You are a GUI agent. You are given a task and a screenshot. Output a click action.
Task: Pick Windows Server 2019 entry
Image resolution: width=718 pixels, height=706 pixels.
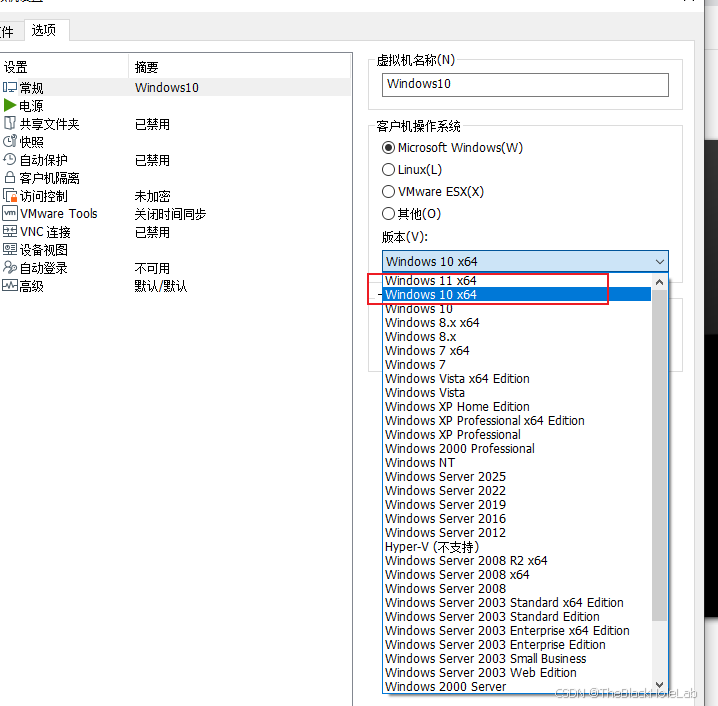click(x=517, y=505)
